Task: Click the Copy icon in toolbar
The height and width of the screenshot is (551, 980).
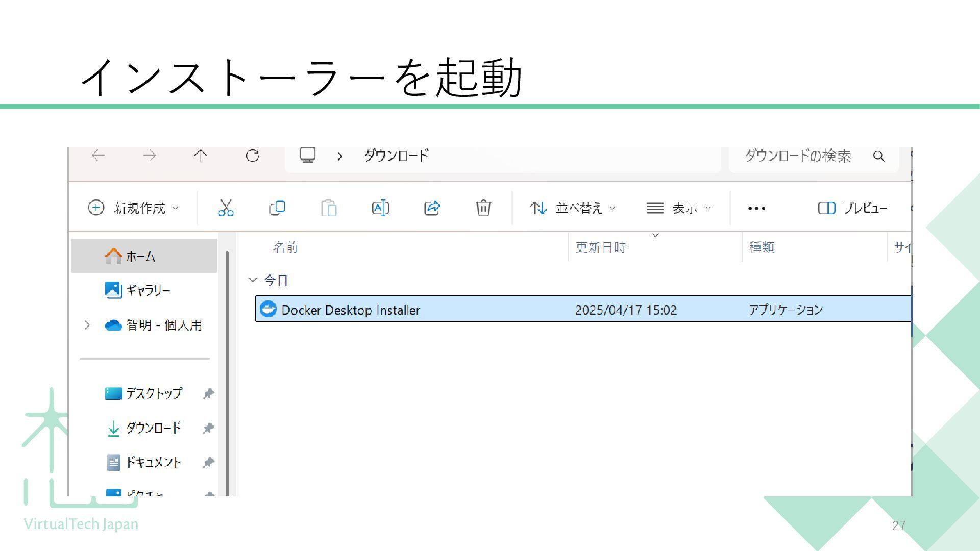Action: (277, 208)
